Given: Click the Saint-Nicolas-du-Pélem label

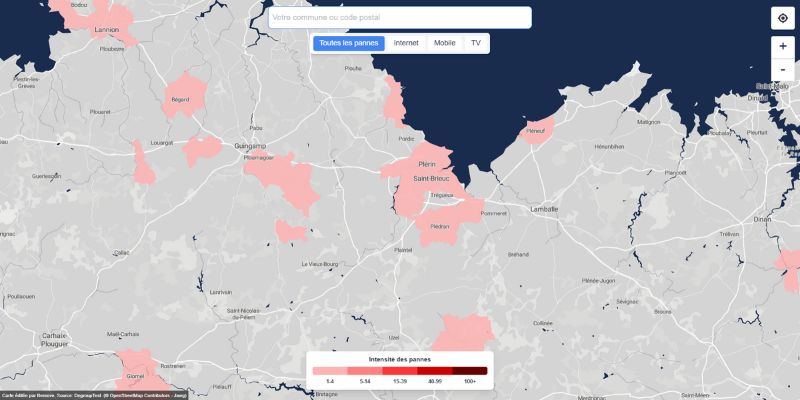Looking at the screenshot, I should point(244,313).
